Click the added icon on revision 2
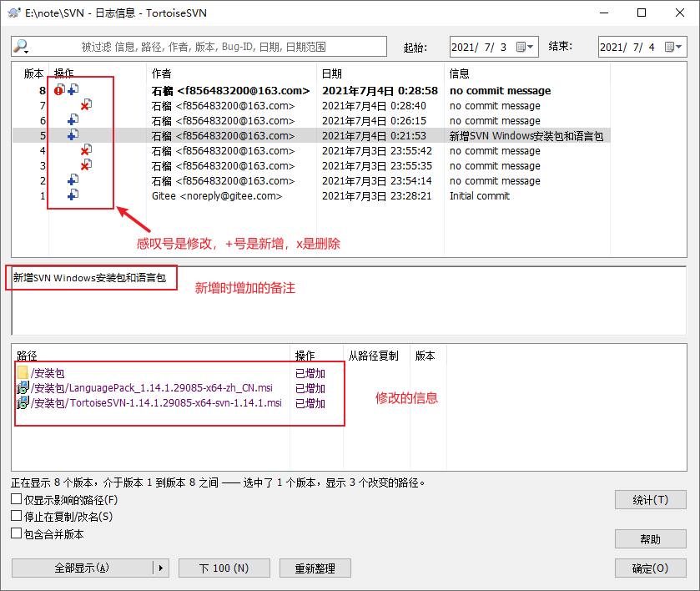The height and width of the screenshot is (591, 700). (x=73, y=180)
